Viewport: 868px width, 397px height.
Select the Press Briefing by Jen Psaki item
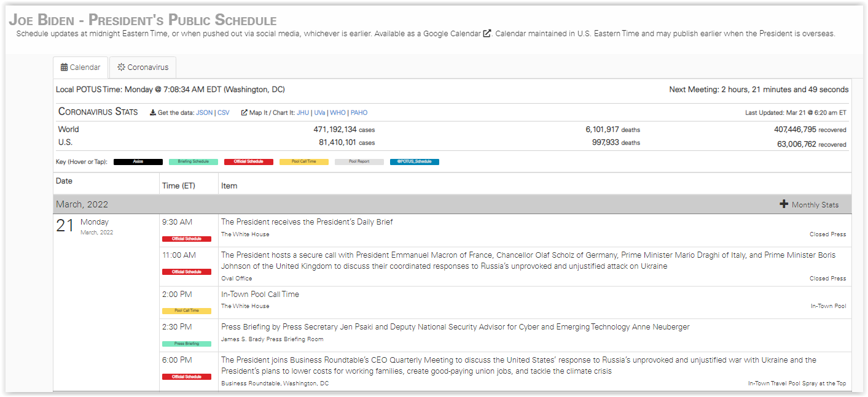455,327
